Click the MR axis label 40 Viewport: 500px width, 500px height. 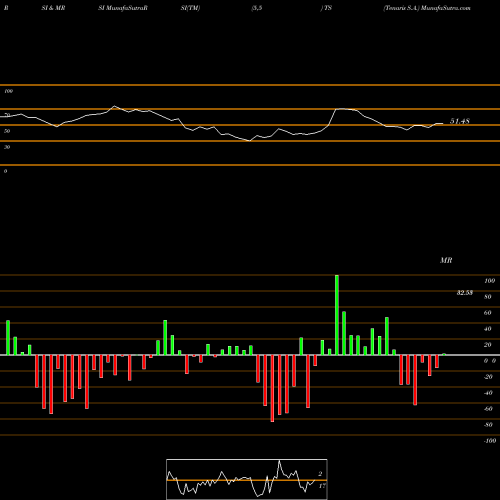[488, 329]
